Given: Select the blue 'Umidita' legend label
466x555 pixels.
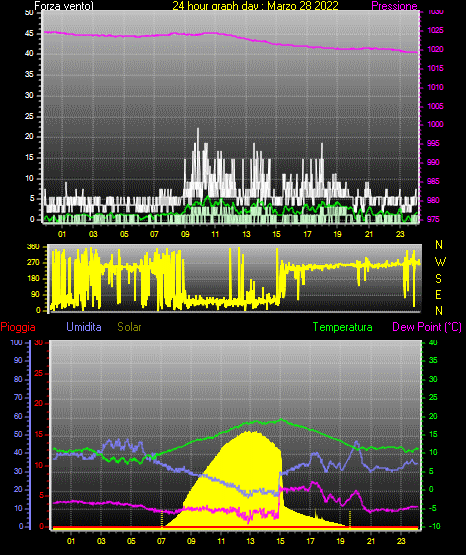Looking at the screenshot, I should coord(84,327).
